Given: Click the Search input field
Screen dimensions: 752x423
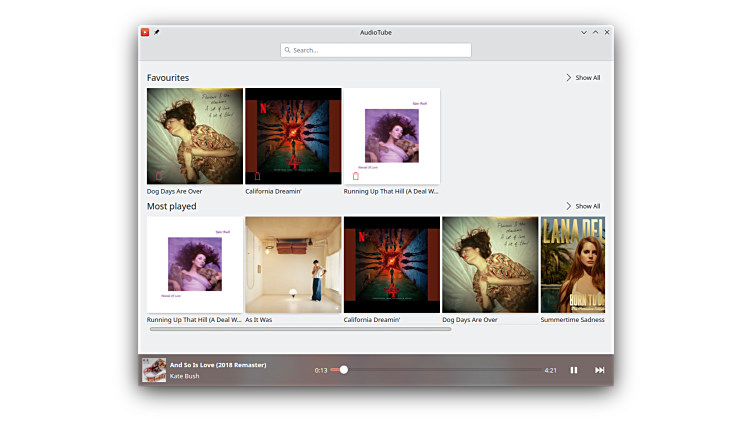Looking at the screenshot, I should click(x=376, y=50).
